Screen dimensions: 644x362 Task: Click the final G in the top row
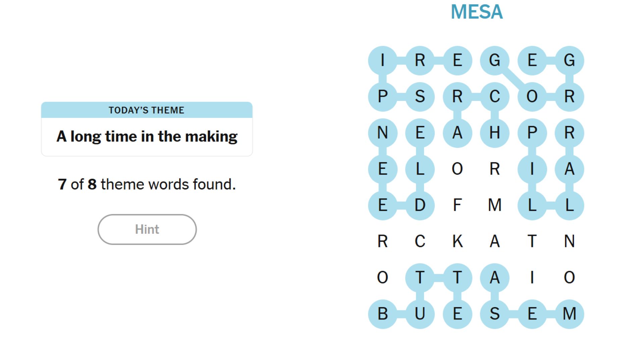point(569,60)
